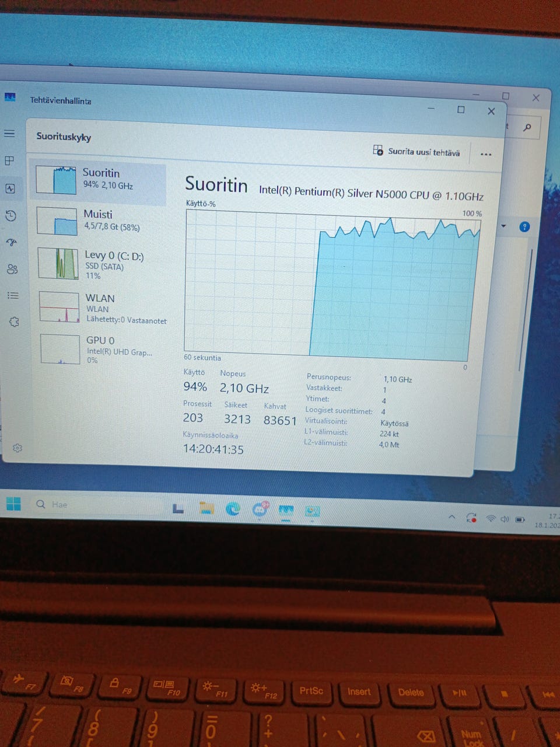
Task: Maximize the background window
Action: pyautogui.click(x=506, y=96)
